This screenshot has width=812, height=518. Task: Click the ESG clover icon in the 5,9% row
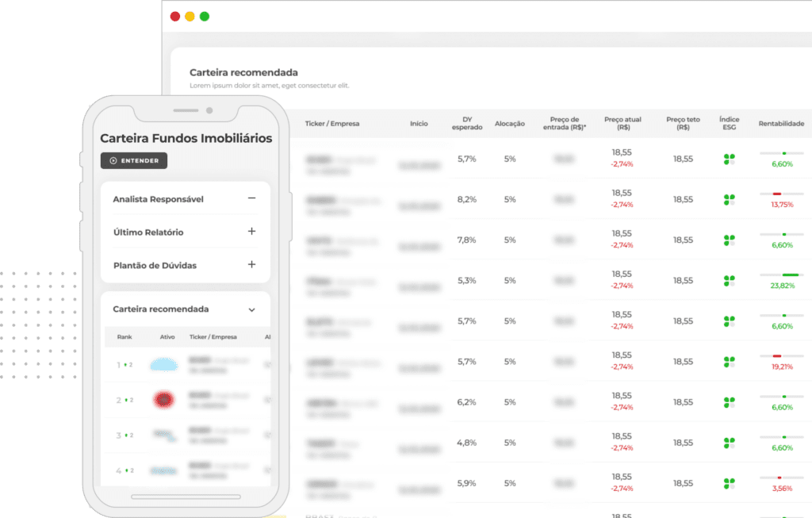[730, 483]
